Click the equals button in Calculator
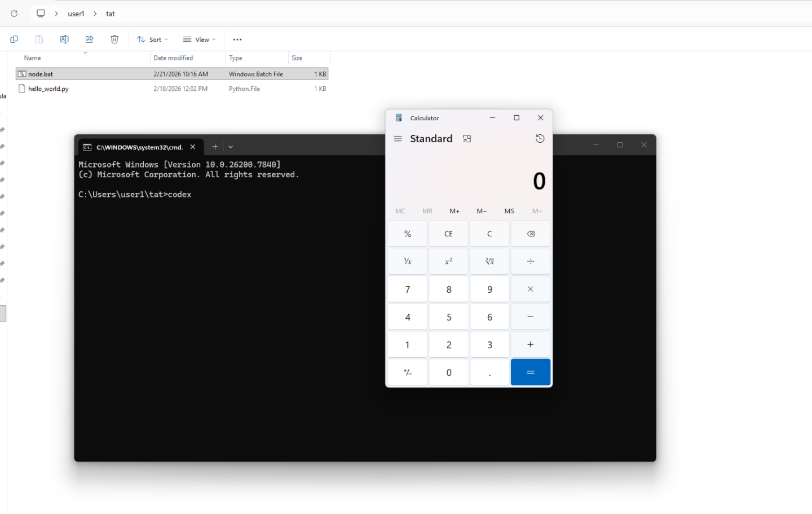This screenshot has width=812, height=514. tap(531, 372)
